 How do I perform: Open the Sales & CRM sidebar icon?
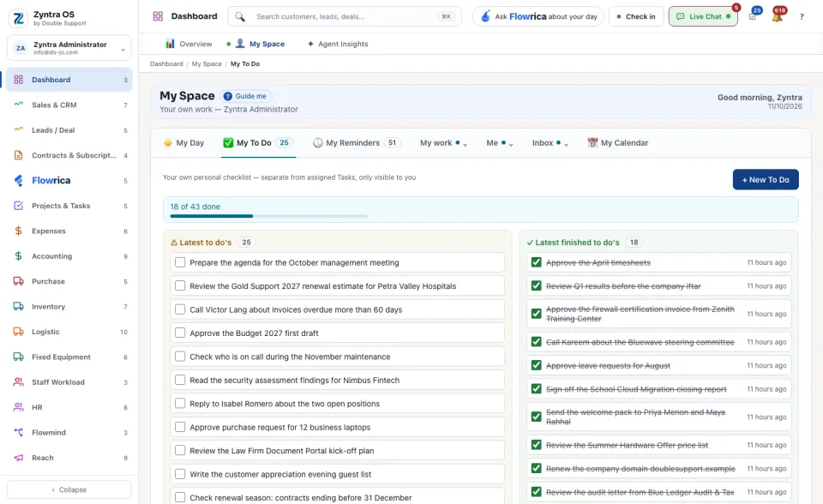pos(18,105)
